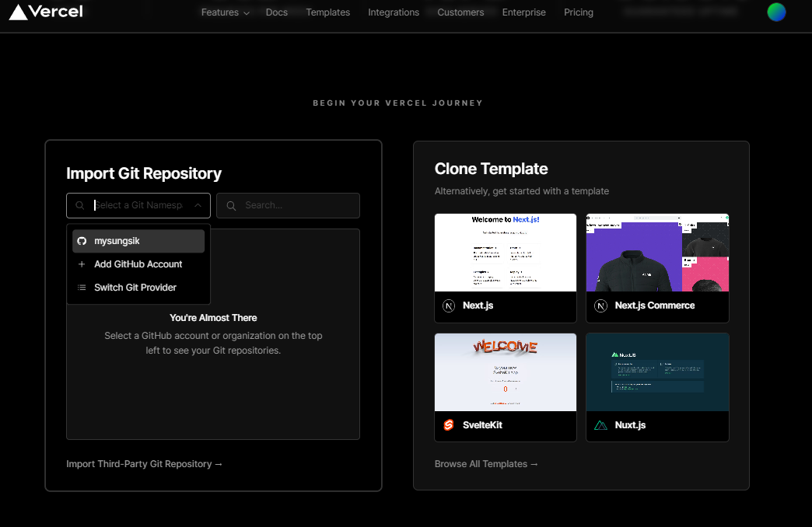This screenshot has height=527, width=812.
Task: Open Browse All Templates link
Action: point(486,464)
